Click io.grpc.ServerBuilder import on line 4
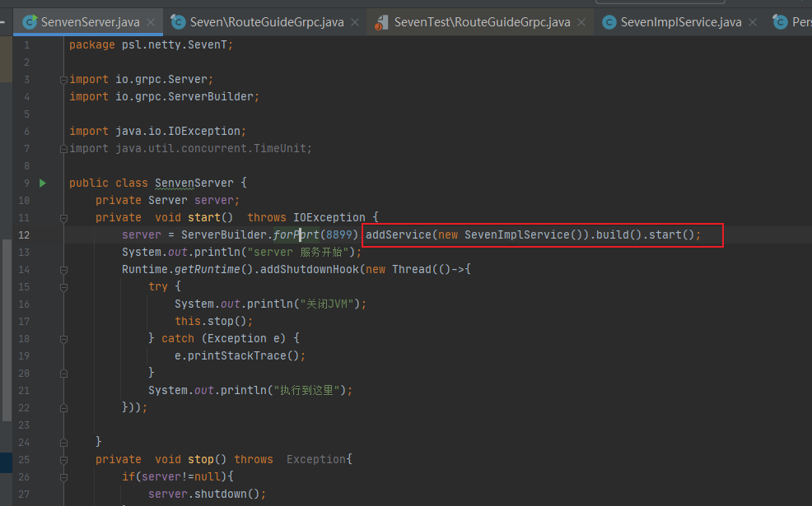This screenshot has height=506, width=812. click(184, 97)
